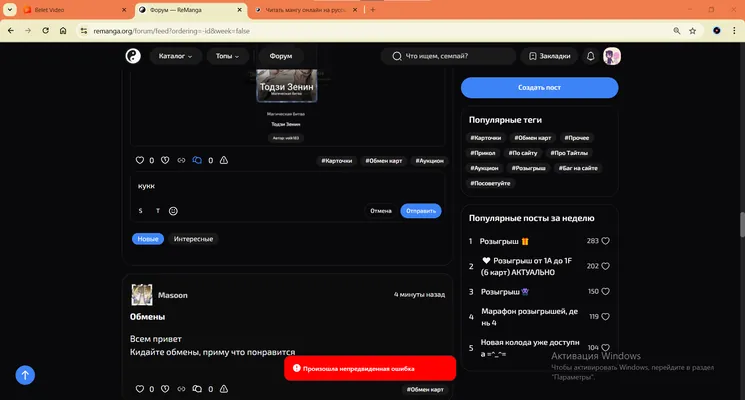
Task: Select the Интересные comments sort
Action: point(193,239)
